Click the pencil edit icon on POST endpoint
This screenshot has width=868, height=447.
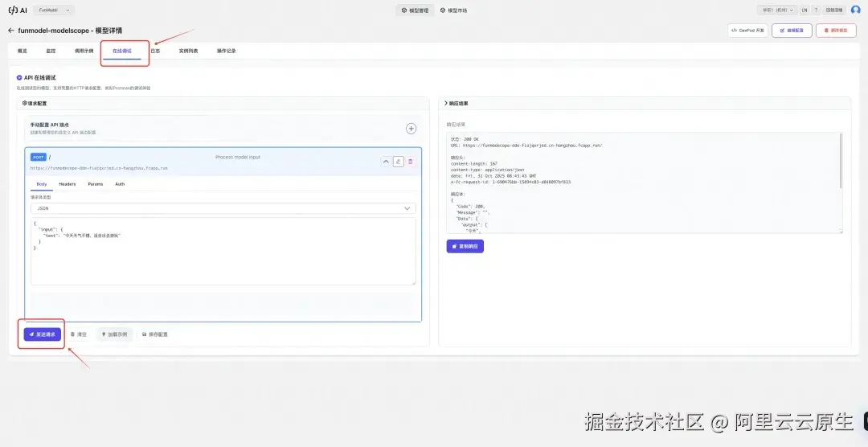[398, 162]
